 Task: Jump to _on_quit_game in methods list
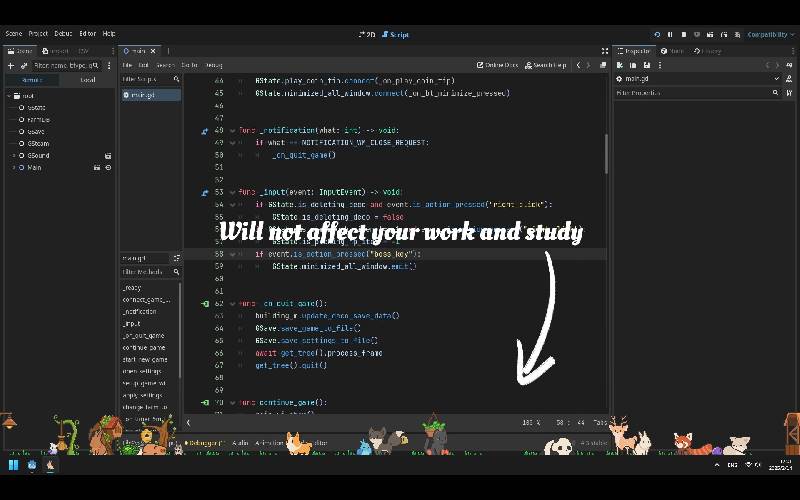[x=143, y=335]
